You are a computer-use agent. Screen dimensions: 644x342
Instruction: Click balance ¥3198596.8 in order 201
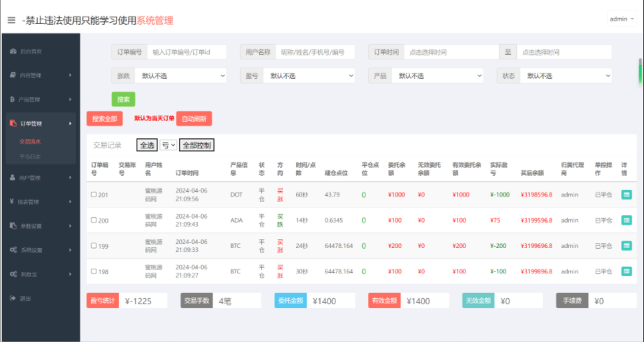[x=537, y=195]
